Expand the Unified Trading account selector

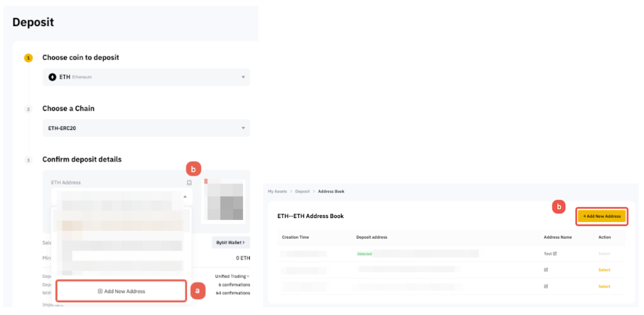click(232, 276)
